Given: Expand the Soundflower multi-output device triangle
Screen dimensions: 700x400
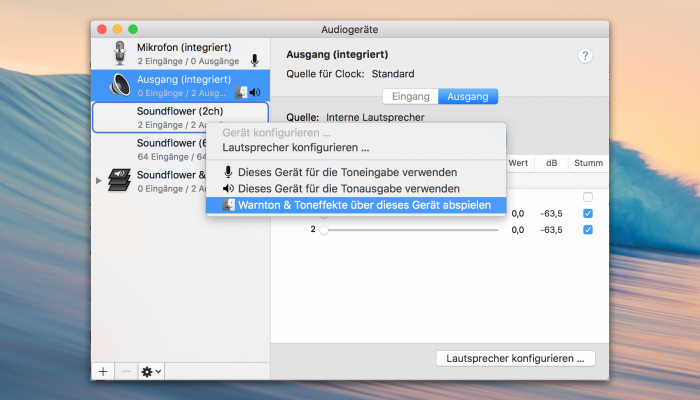Looking at the screenshot, I should (99, 180).
